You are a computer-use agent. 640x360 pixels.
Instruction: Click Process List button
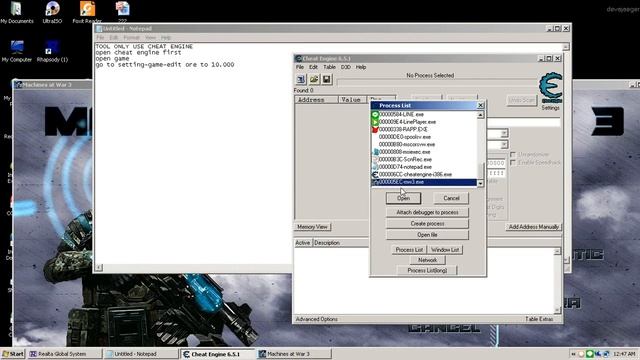click(x=409, y=250)
